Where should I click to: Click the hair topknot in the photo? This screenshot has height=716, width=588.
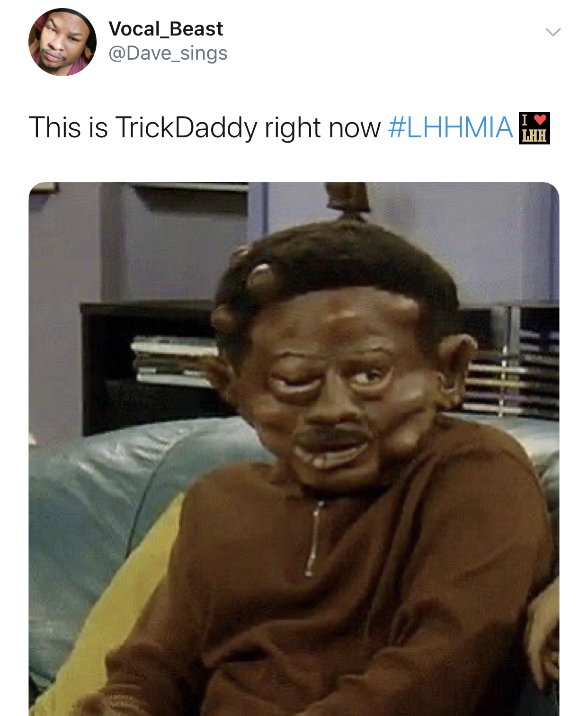[349, 199]
